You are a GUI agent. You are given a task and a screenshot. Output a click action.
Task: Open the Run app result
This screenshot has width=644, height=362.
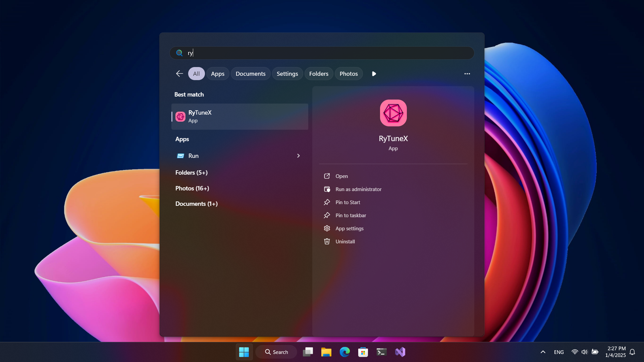[x=240, y=156]
